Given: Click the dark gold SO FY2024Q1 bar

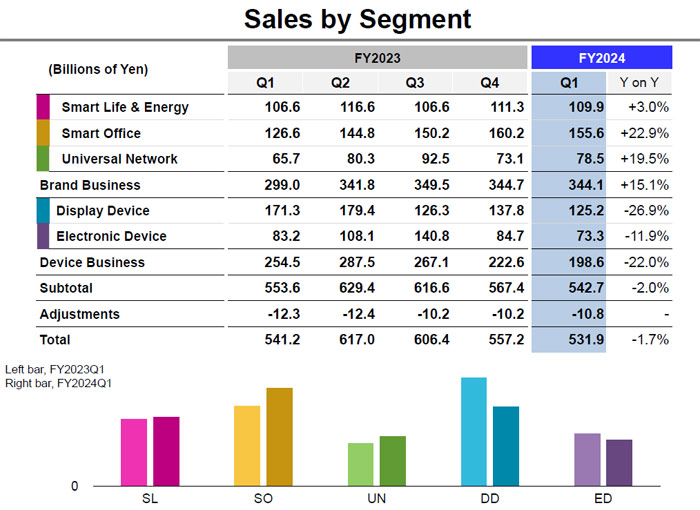Looking at the screenshot, I should coord(279,437).
